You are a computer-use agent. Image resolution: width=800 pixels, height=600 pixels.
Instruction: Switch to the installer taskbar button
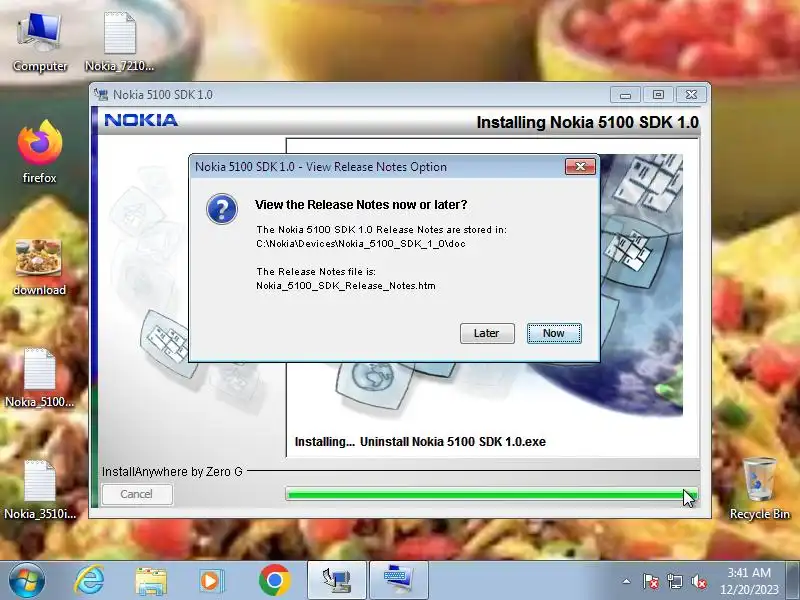click(337, 581)
